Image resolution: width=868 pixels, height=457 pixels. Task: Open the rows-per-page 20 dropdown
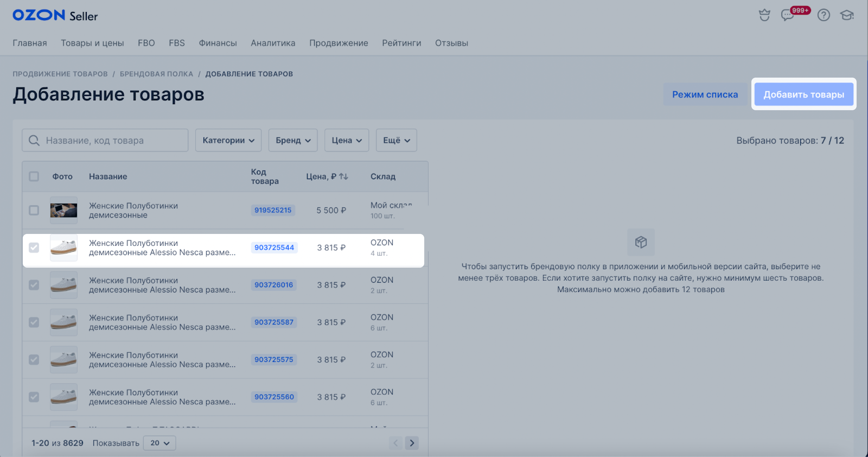point(159,443)
